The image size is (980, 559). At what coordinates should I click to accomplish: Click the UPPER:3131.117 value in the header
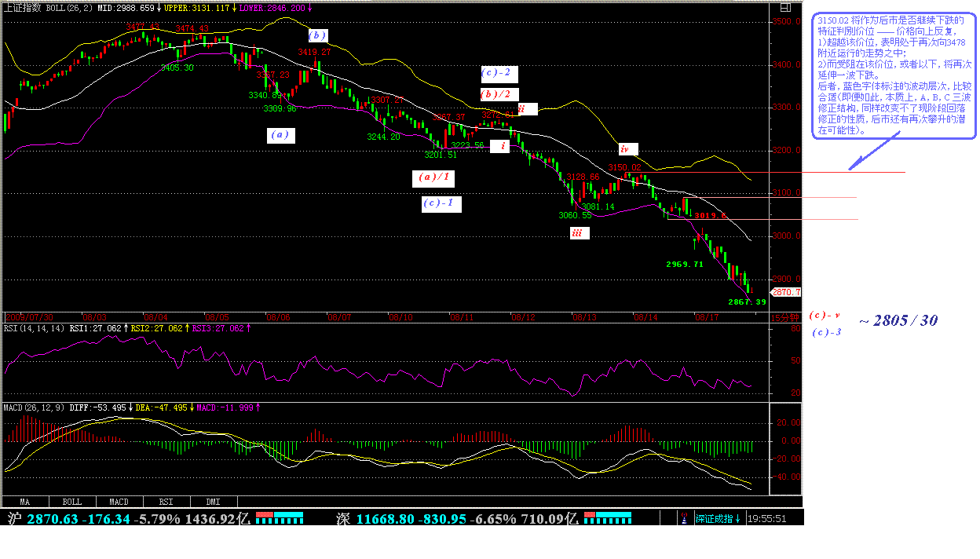point(197,7)
